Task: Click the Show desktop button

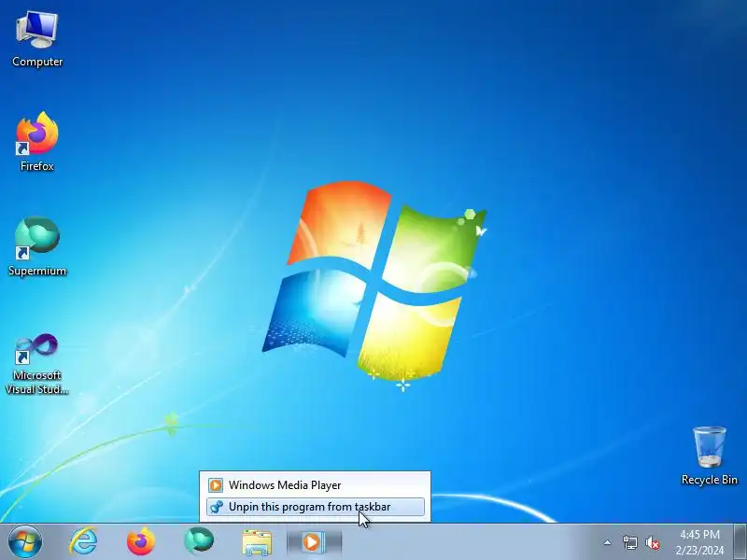Action: click(x=740, y=542)
